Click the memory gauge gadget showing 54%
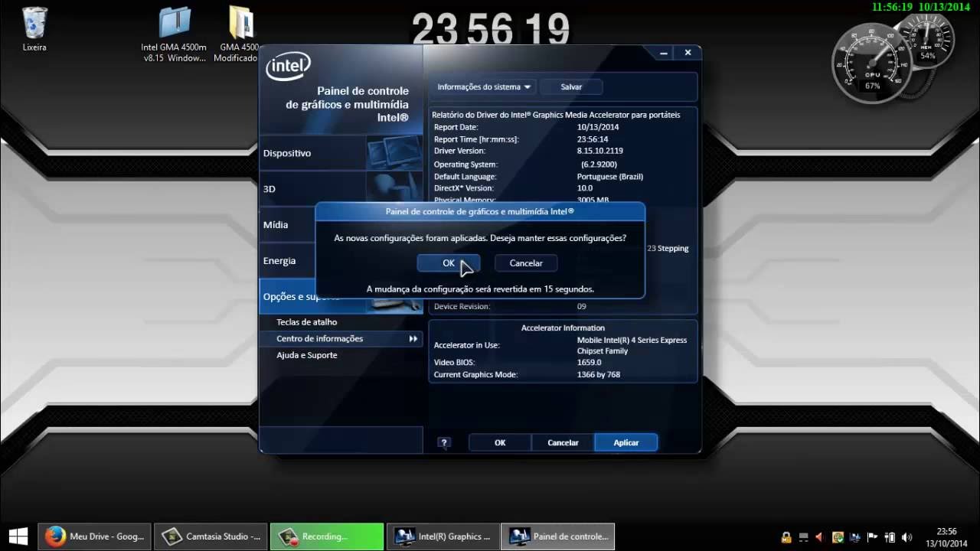 point(928,41)
